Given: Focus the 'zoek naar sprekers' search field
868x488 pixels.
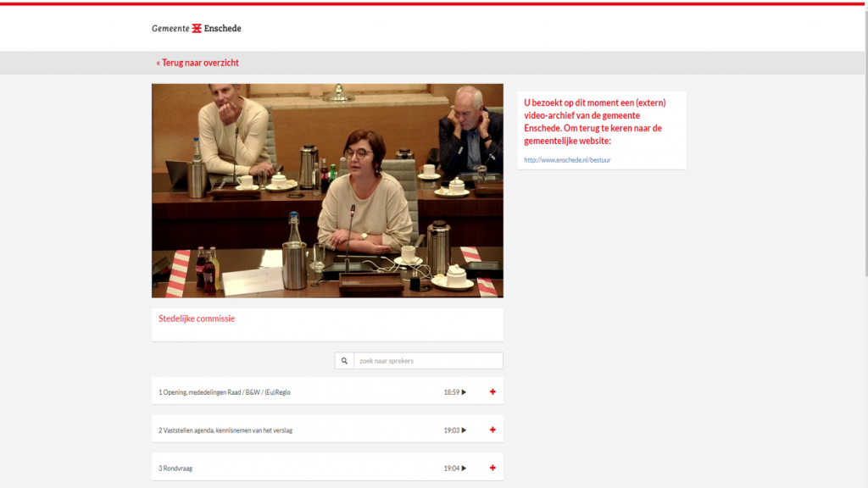Looking at the screenshot, I should pos(427,361).
